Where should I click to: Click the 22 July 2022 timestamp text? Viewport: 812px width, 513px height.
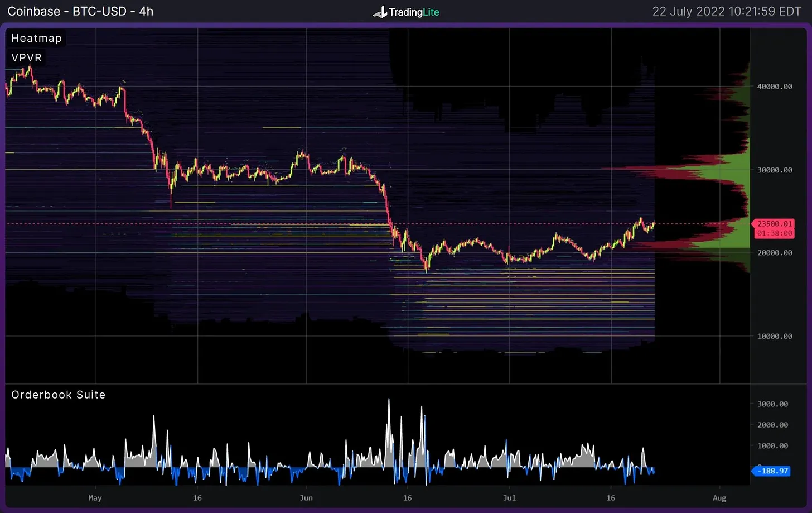point(726,12)
